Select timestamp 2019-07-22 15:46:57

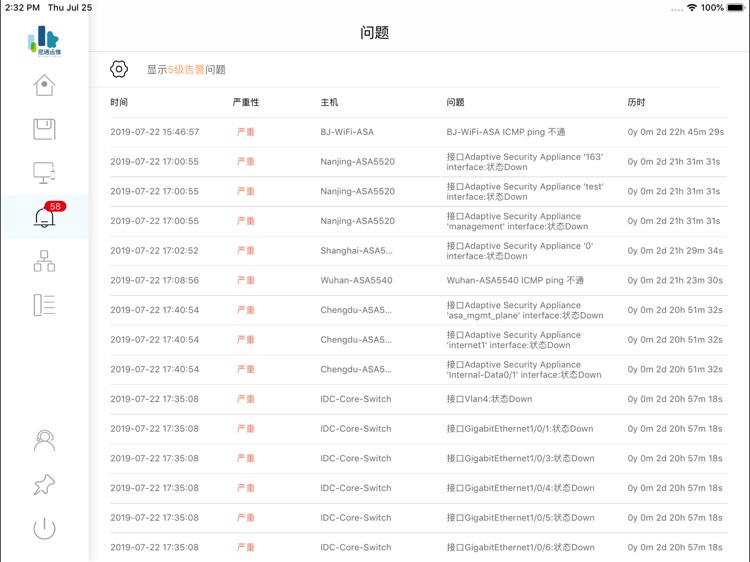pyautogui.click(x=154, y=132)
